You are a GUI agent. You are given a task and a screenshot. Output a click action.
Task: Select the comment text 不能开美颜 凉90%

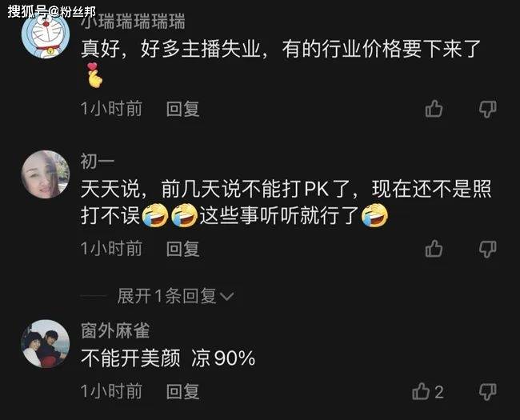(168, 358)
